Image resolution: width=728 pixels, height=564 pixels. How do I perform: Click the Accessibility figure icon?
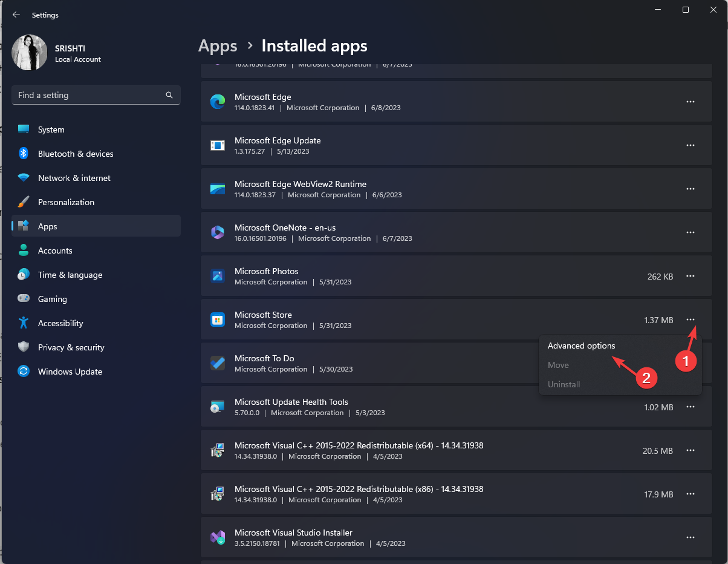24,323
